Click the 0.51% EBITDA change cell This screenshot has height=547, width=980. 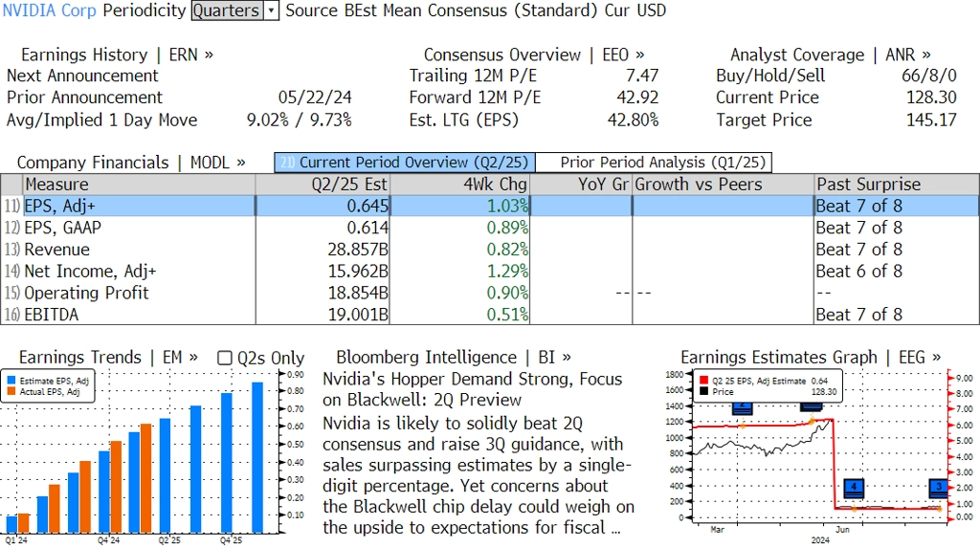(507, 315)
